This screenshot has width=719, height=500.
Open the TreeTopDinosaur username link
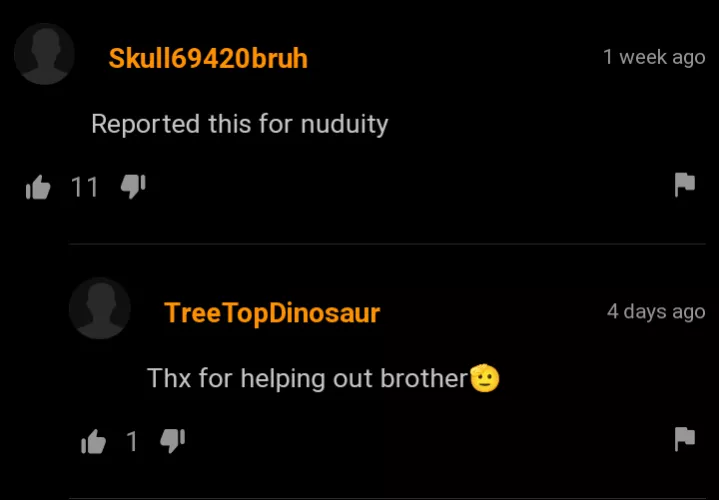(272, 313)
